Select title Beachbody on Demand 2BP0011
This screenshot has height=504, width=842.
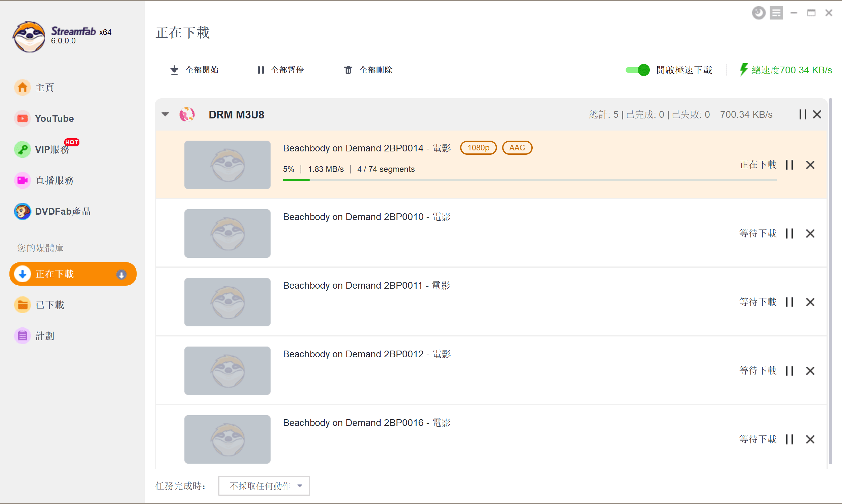(x=366, y=285)
